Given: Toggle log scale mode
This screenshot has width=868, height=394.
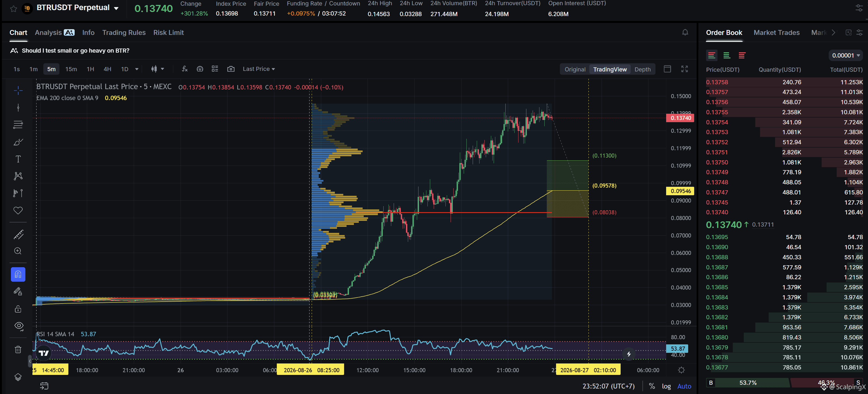Looking at the screenshot, I should [x=666, y=386].
